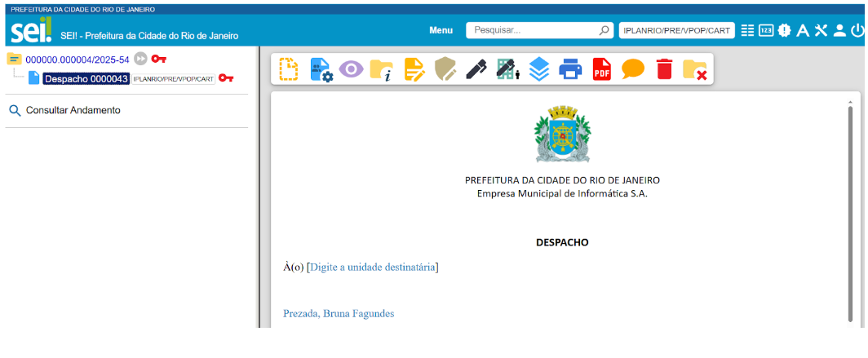Click the orange edit document icon
This screenshot has height=358, width=868.
(x=414, y=69)
